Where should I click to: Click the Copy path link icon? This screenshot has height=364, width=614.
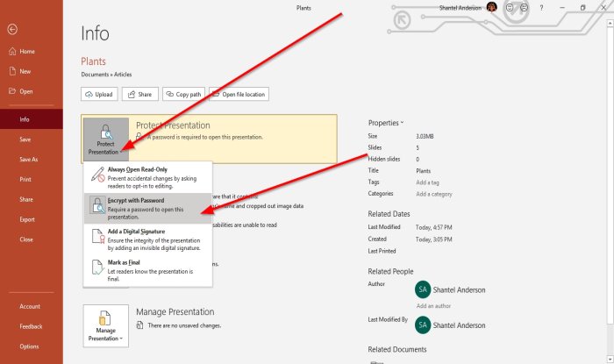(x=170, y=94)
